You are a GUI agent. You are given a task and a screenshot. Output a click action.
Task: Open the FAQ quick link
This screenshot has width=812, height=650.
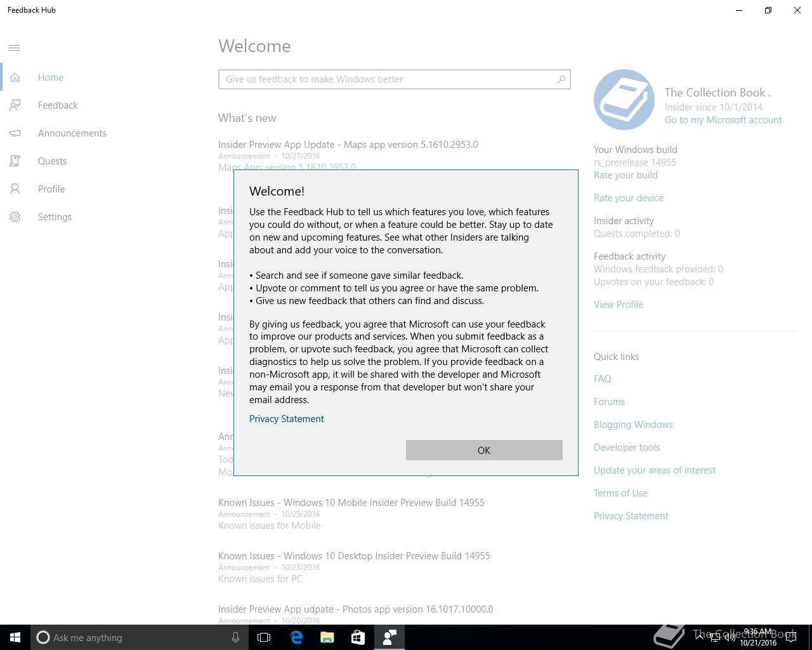[x=603, y=379]
